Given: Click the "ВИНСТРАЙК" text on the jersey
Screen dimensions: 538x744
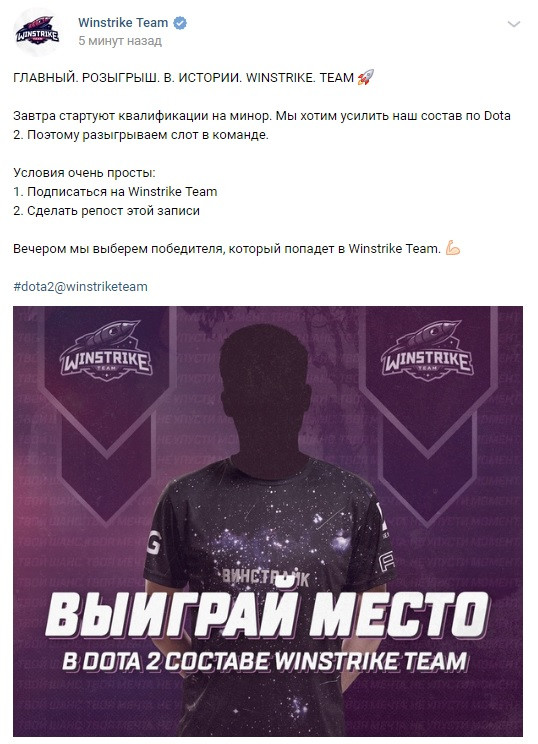Looking at the screenshot, I should click(266, 577).
